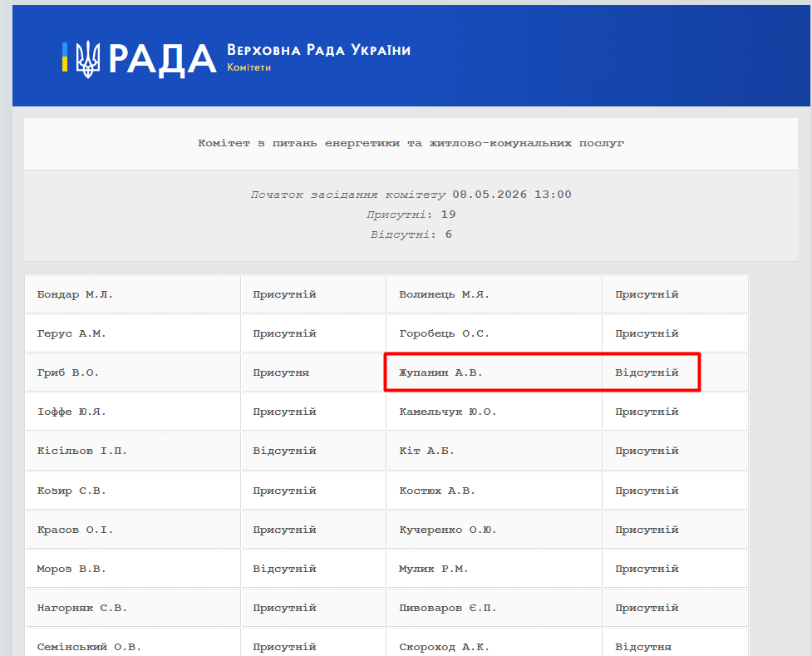Select the name cell Іоффе Ю.Я.
The image size is (812, 656).
tap(133, 412)
